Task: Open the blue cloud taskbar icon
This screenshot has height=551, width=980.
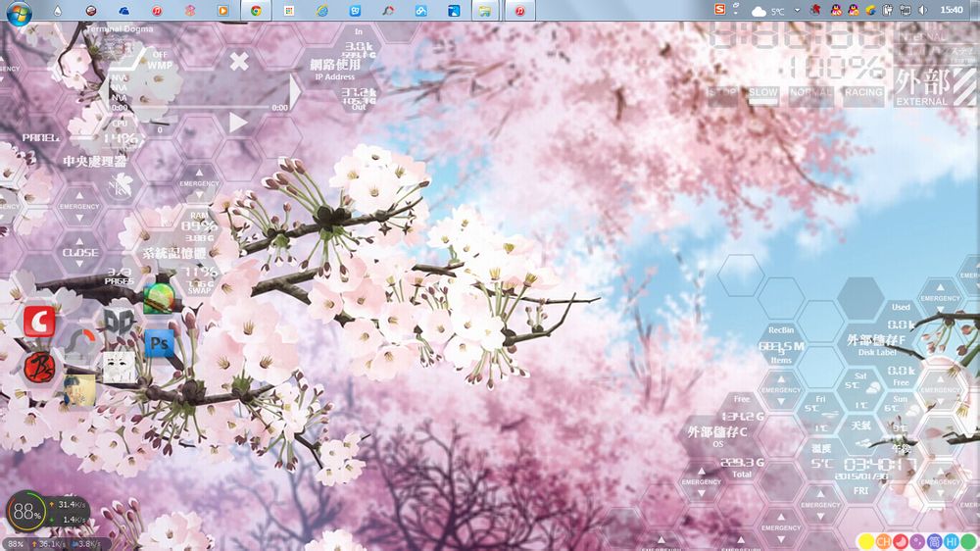Action: 124,11
